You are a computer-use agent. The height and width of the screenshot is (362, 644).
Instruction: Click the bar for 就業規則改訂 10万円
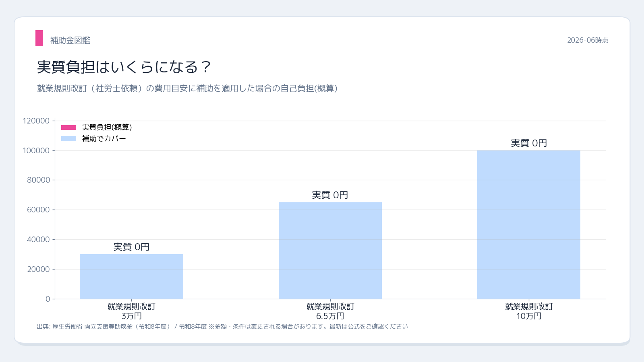(529, 224)
